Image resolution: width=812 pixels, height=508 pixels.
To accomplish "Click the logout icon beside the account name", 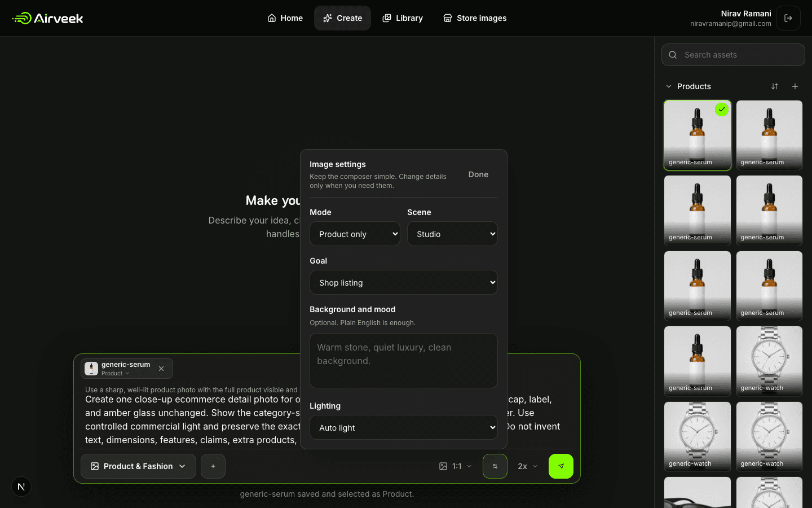I will (x=788, y=18).
